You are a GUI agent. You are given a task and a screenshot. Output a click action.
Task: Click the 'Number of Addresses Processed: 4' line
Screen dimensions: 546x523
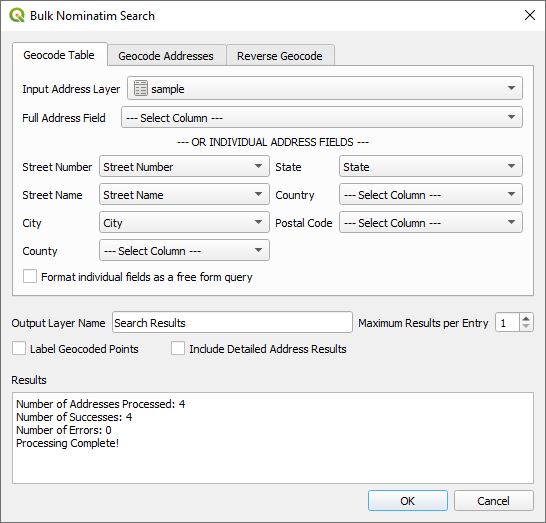(101, 404)
